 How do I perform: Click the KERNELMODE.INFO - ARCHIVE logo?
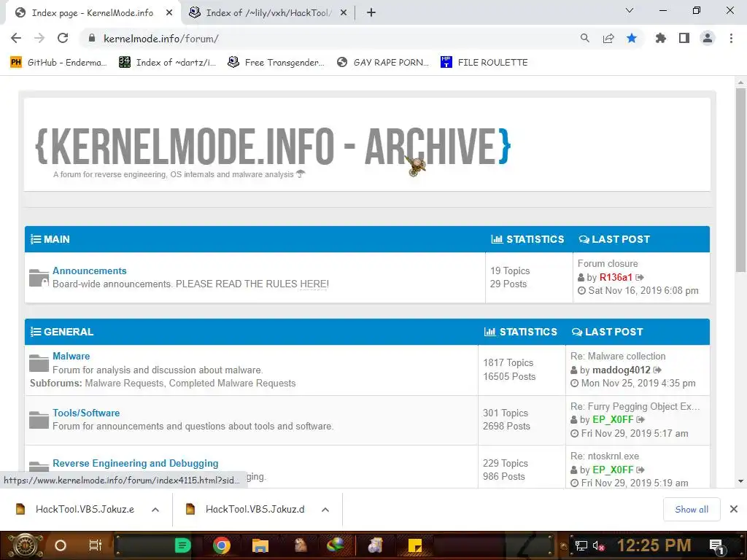(273, 146)
